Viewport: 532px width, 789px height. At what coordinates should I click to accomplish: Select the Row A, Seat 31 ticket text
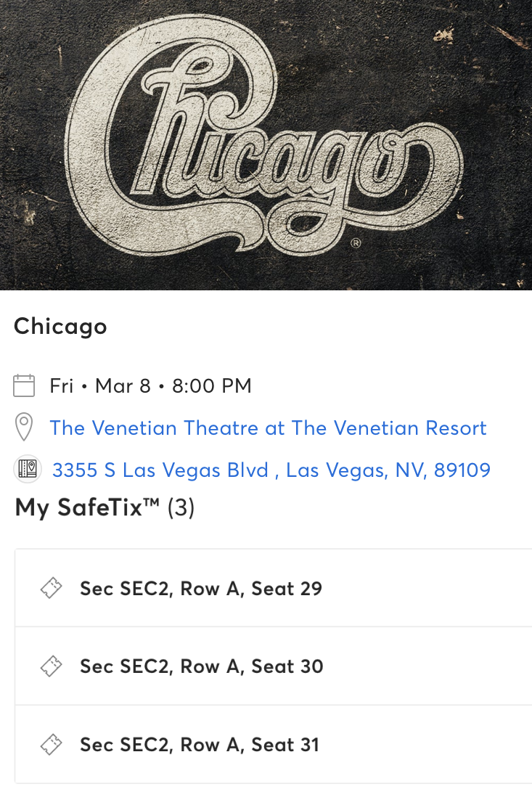pos(200,745)
